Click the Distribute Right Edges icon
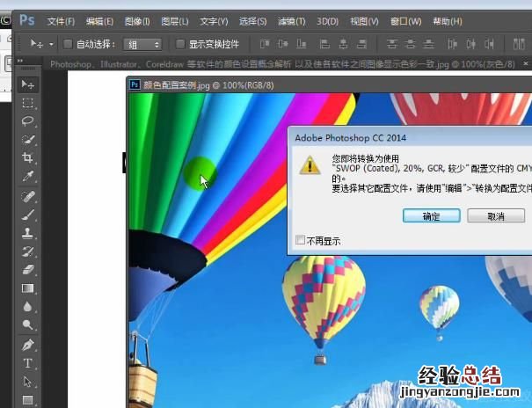The image size is (532, 408). pos(489,44)
